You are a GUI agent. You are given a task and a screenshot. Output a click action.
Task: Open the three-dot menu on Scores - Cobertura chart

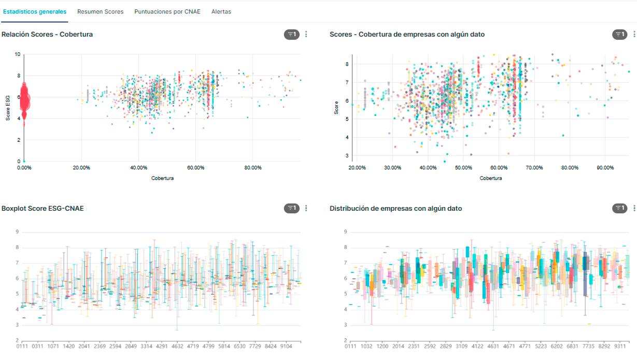(x=634, y=34)
